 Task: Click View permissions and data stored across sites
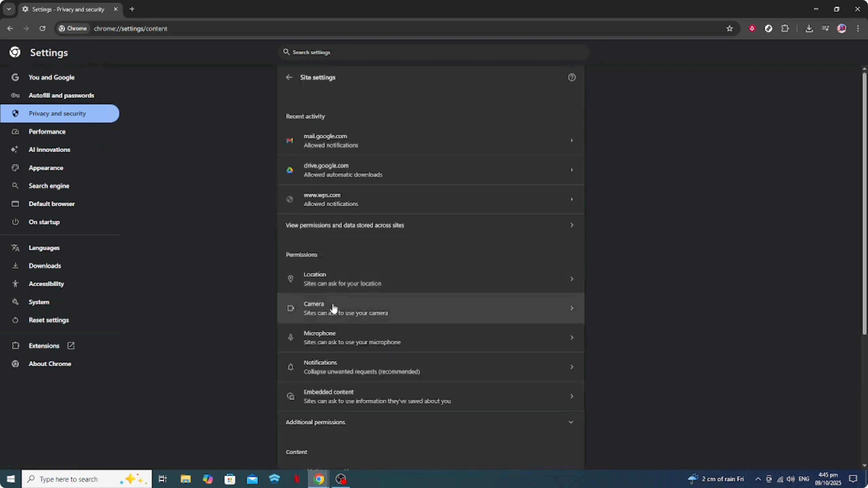click(x=431, y=225)
